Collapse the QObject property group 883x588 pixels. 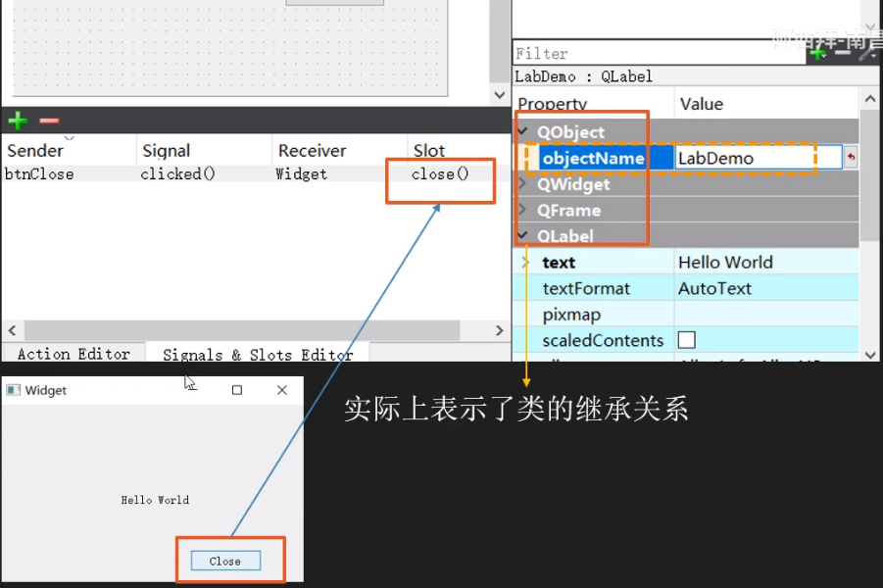pyautogui.click(x=523, y=131)
